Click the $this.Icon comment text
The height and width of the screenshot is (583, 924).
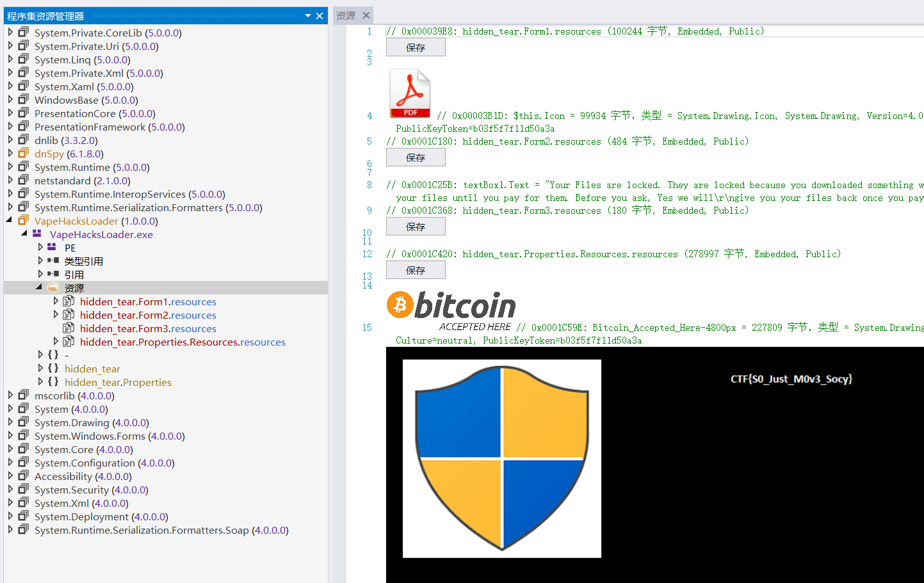[680, 116]
